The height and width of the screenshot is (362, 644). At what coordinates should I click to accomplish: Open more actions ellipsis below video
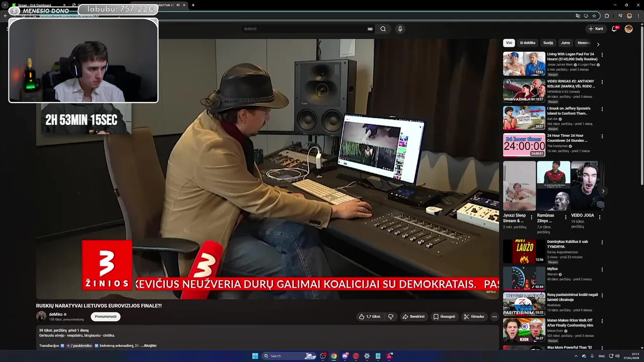pos(495,317)
